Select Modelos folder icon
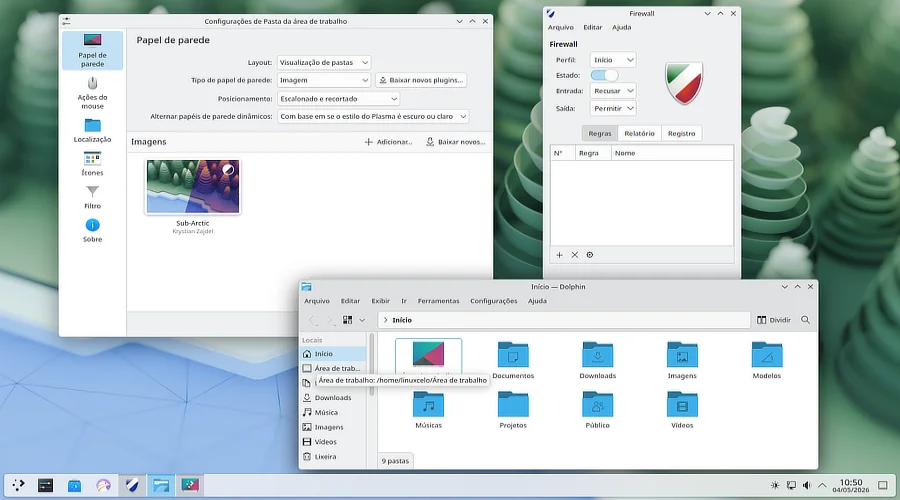Viewport: 900px width, 500px height. click(767, 355)
